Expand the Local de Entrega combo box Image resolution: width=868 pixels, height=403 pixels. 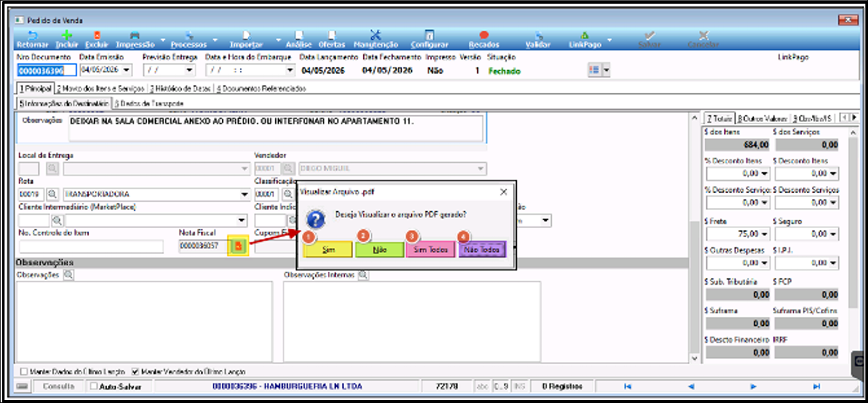point(245,169)
